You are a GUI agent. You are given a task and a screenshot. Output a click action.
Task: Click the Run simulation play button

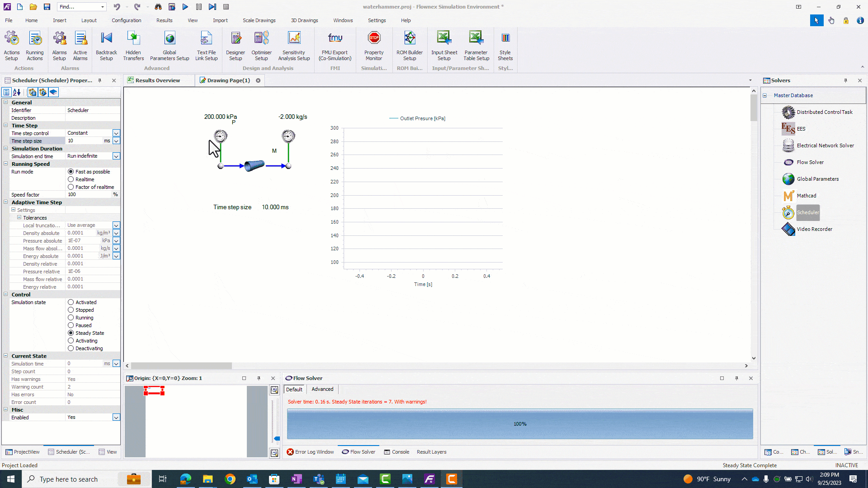pos(185,7)
